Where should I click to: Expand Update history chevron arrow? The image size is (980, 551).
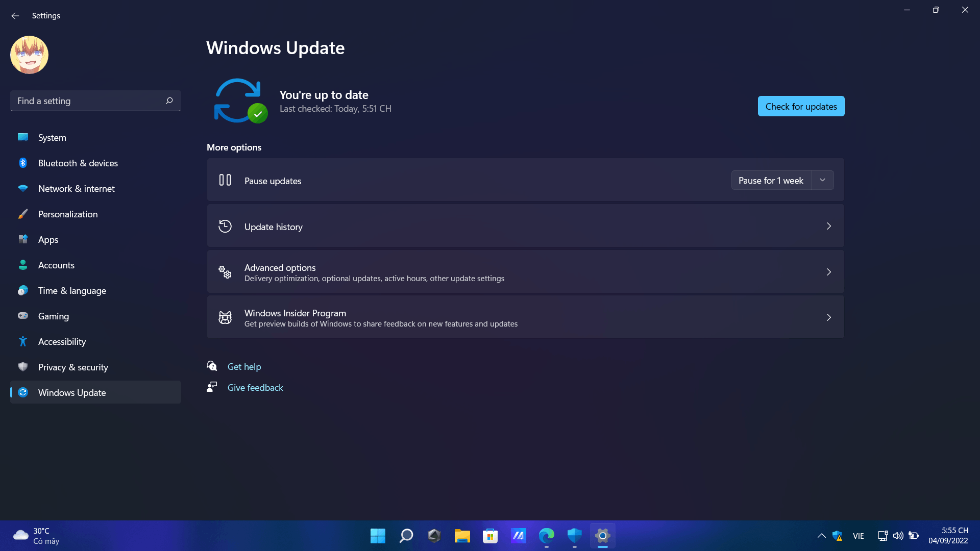828,226
